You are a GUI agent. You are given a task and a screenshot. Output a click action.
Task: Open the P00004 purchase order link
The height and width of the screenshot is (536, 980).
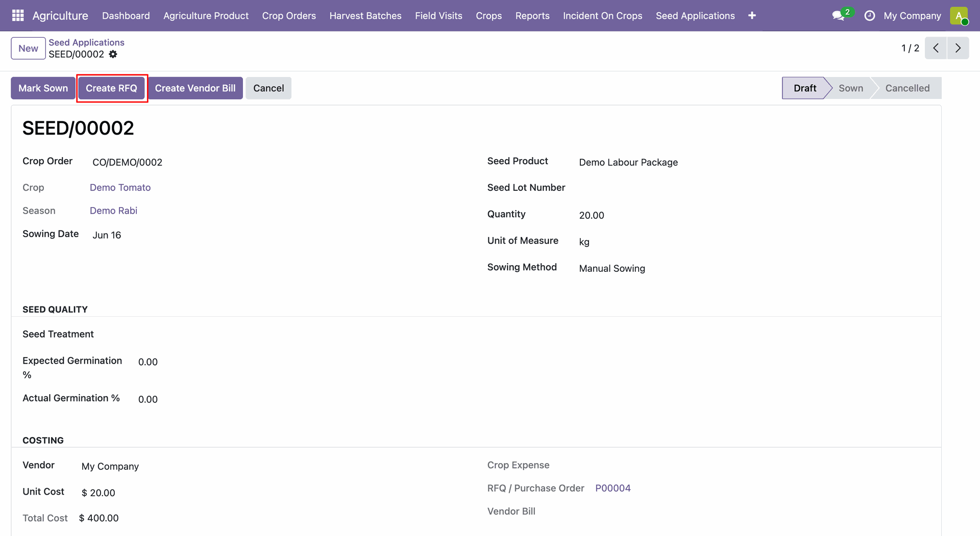(613, 488)
